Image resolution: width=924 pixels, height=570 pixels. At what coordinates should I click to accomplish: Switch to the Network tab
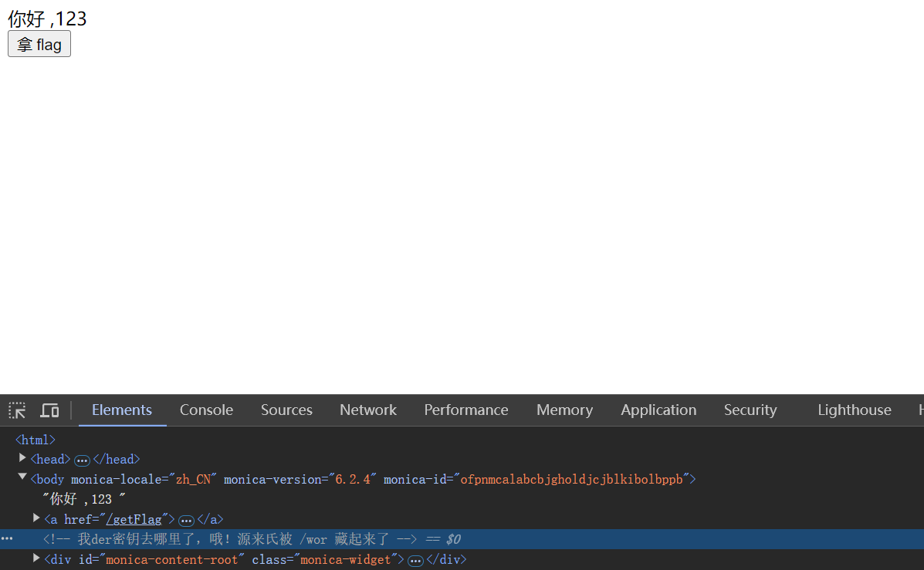coord(367,410)
